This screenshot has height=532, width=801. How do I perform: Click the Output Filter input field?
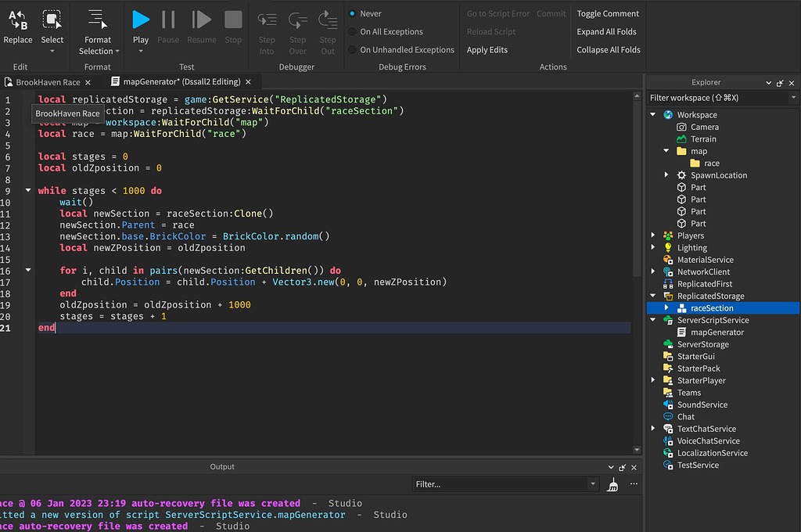pyautogui.click(x=505, y=483)
